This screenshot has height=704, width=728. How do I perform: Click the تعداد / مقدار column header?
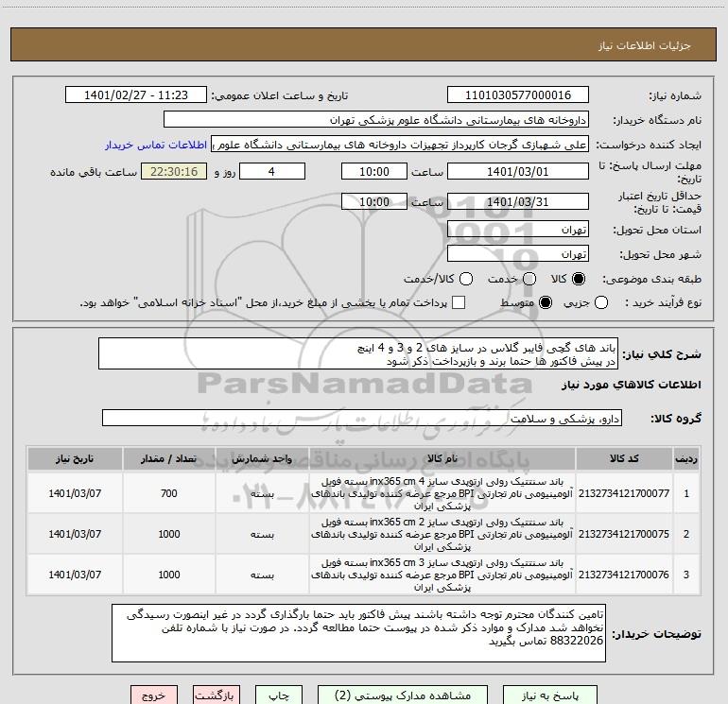168,458
